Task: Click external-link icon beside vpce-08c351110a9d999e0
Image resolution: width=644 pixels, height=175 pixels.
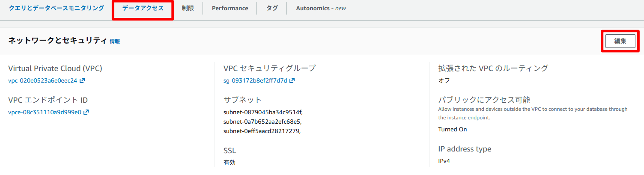Action: (x=86, y=112)
